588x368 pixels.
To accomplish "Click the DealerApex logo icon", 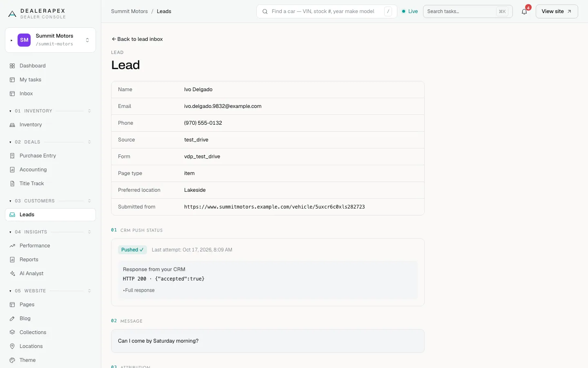I will pos(12,14).
